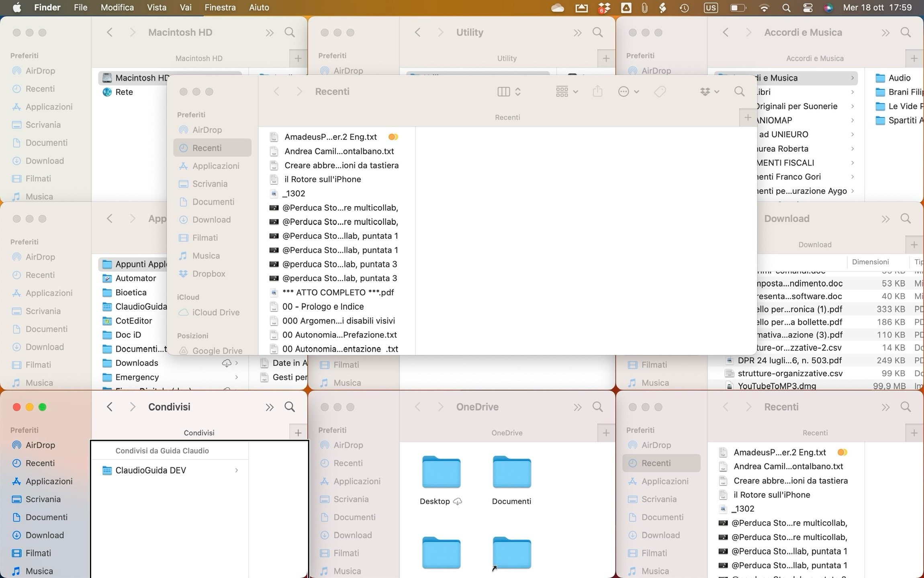Select Rete in Macintosh HD window
This screenshot has width=924, height=578.
coord(124,92)
